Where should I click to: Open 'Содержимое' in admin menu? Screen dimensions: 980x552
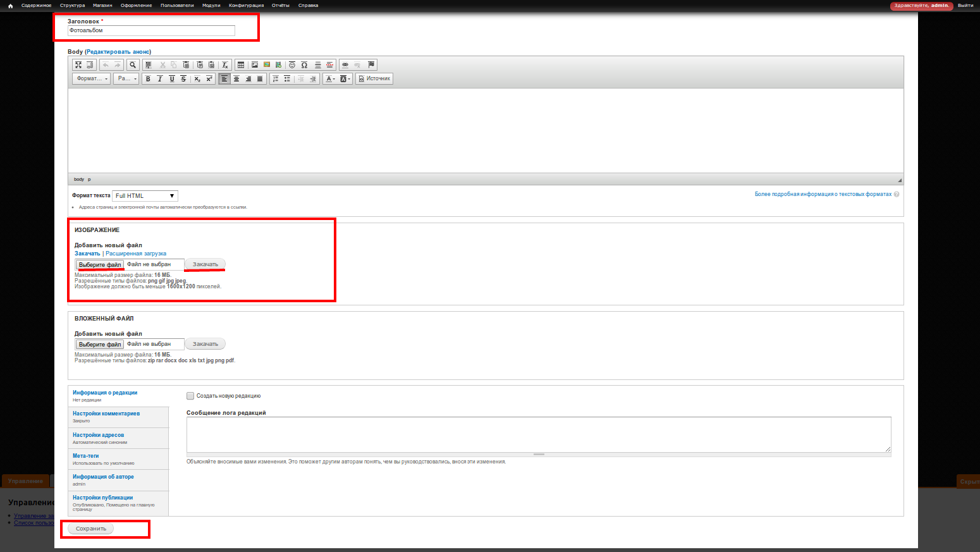tap(37, 6)
